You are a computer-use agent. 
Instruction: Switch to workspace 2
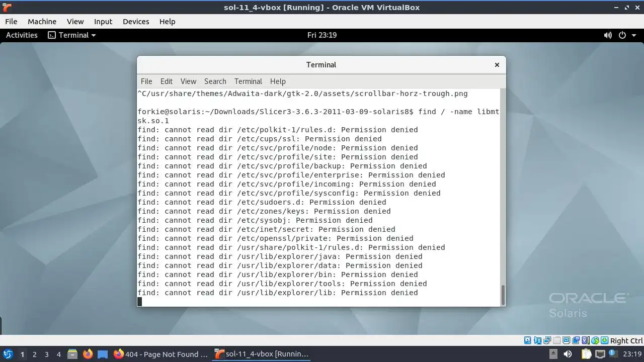(34, 354)
